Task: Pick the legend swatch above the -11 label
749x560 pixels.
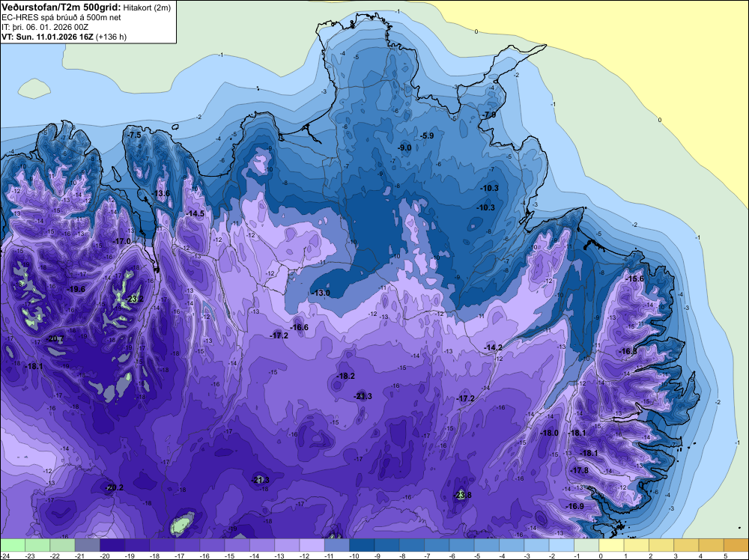Action: point(337,545)
